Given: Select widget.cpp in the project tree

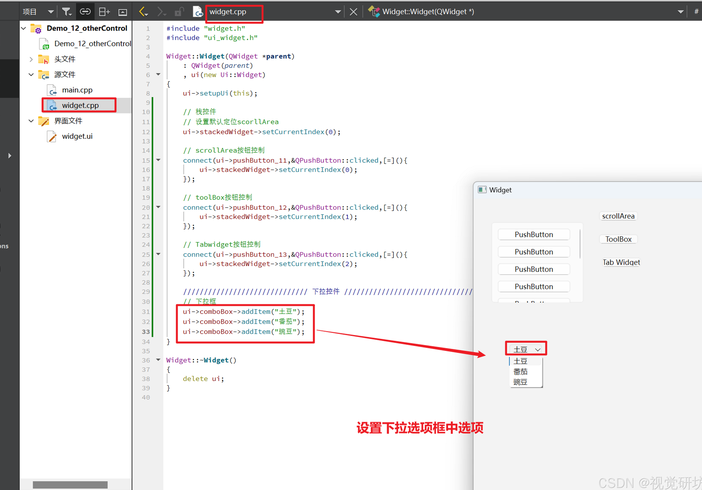Looking at the screenshot, I should coord(80,105).
